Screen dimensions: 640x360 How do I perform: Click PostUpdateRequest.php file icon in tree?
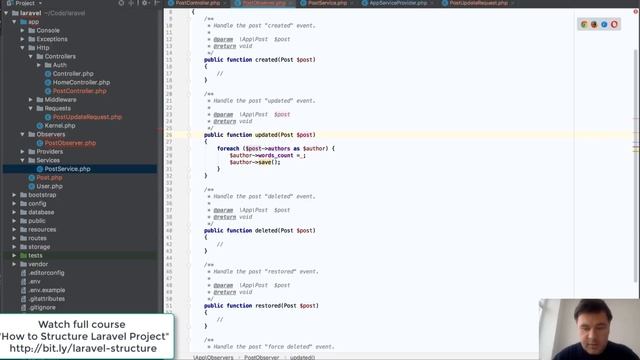click(x=48, y=117)
